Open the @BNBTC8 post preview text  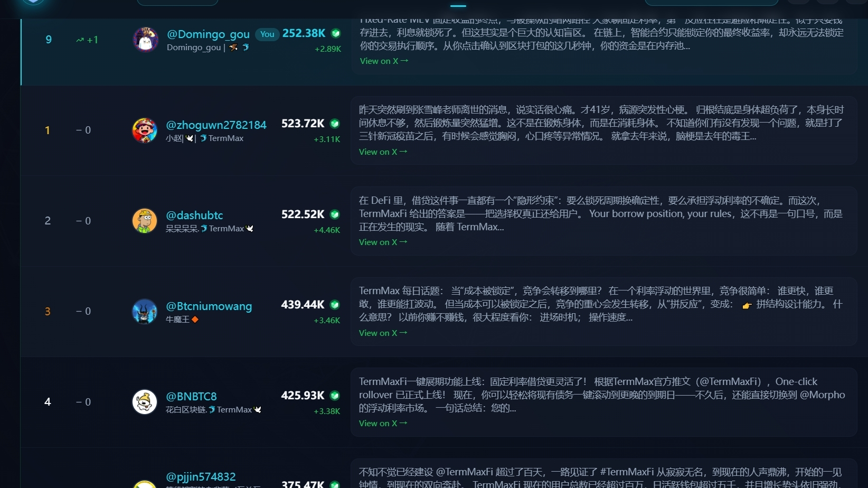602,395
